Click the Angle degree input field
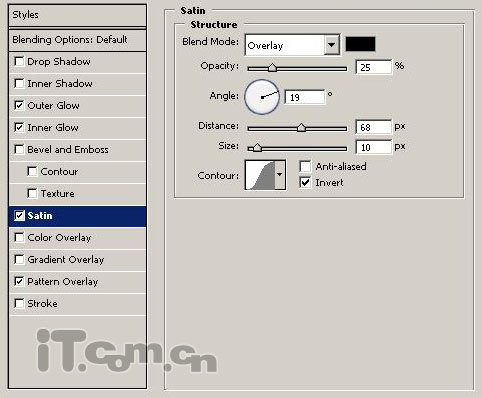482x398 pixels. [305, 97]
